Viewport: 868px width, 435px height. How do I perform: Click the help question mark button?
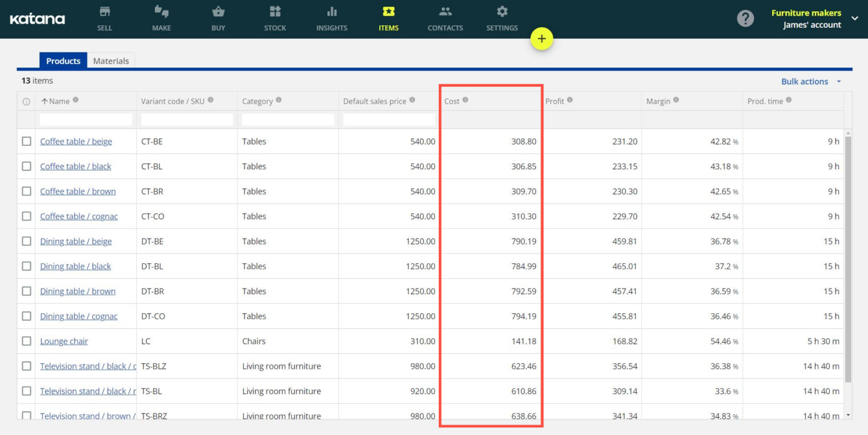click(x=745, y=18)
